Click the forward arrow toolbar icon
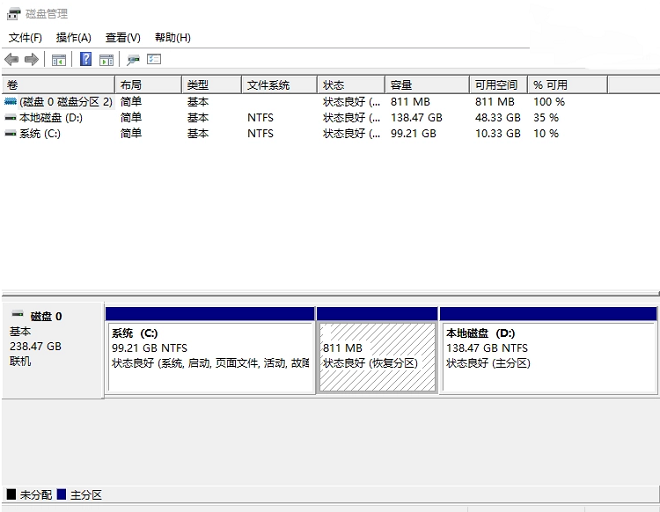The width and height of the screenshot is (660, 512). 31,60
